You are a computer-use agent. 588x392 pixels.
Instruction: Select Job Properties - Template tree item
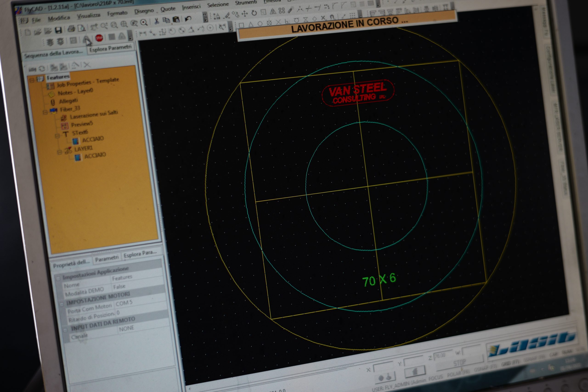coord(88,82)
